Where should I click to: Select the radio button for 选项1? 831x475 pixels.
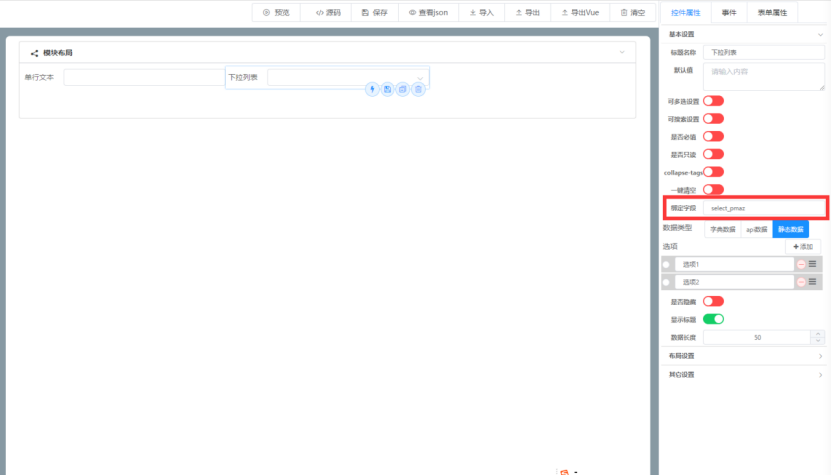667,264
